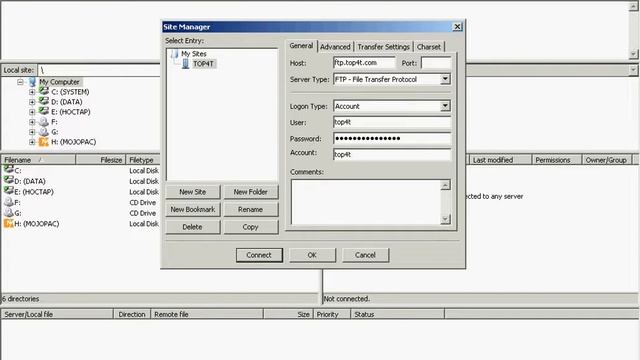Expand the H: (MOJOPAC) tree node
Viewport: 640px width, 360px height.
[x=32, y=142]
